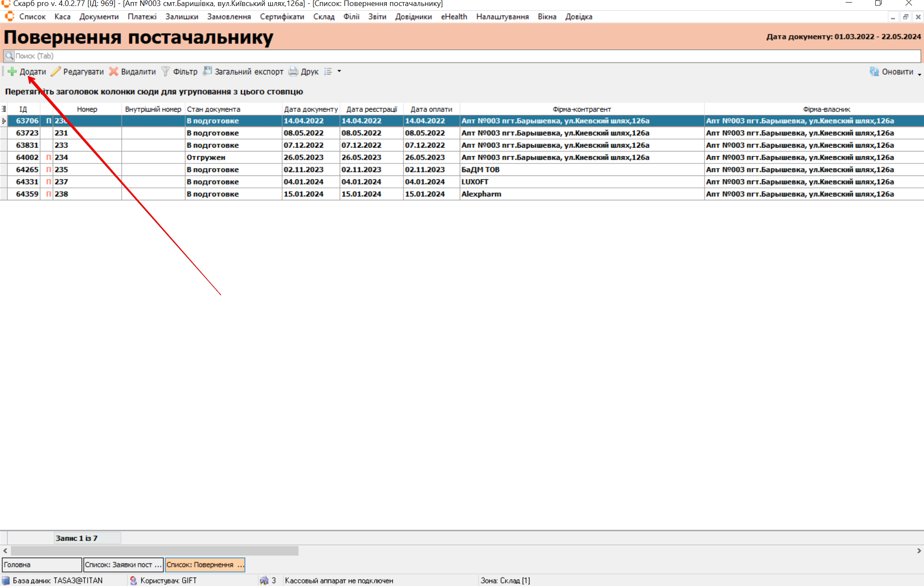The width and height of the screenshot is (924, 586).
Task: Open dropdown arrow next to list layout icon
Action: click(x=339, y=71)
